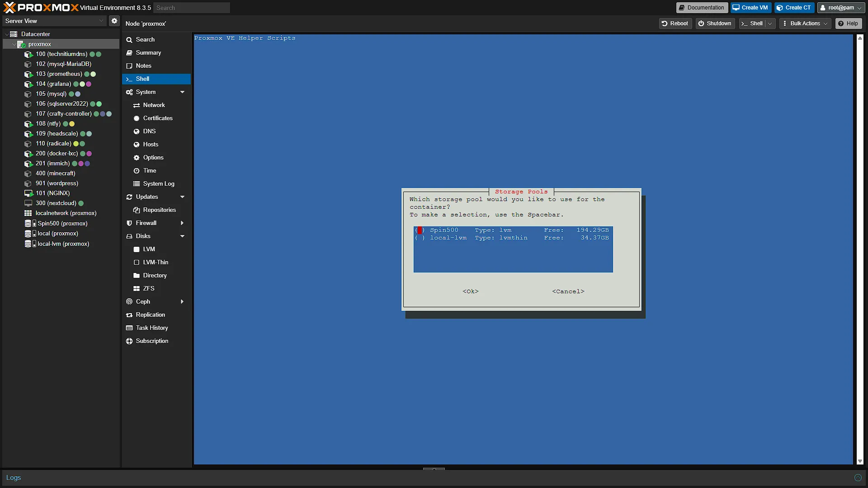This screenshot has width=868, height=488.
Task: Open the Documentation button
Action: (x=702, y=8)
